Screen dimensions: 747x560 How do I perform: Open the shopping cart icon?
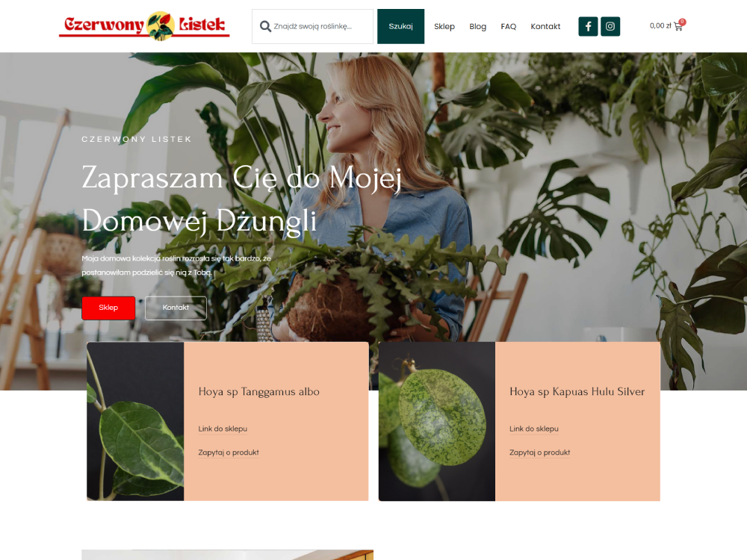pyautogui.click(x=678, y=27)
